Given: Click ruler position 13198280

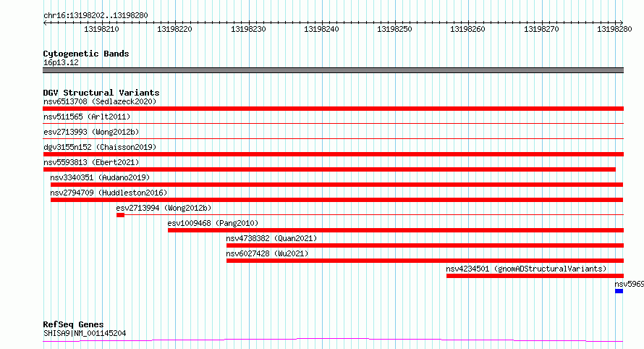Looking at the screenshot, I should tap(615, 29).
